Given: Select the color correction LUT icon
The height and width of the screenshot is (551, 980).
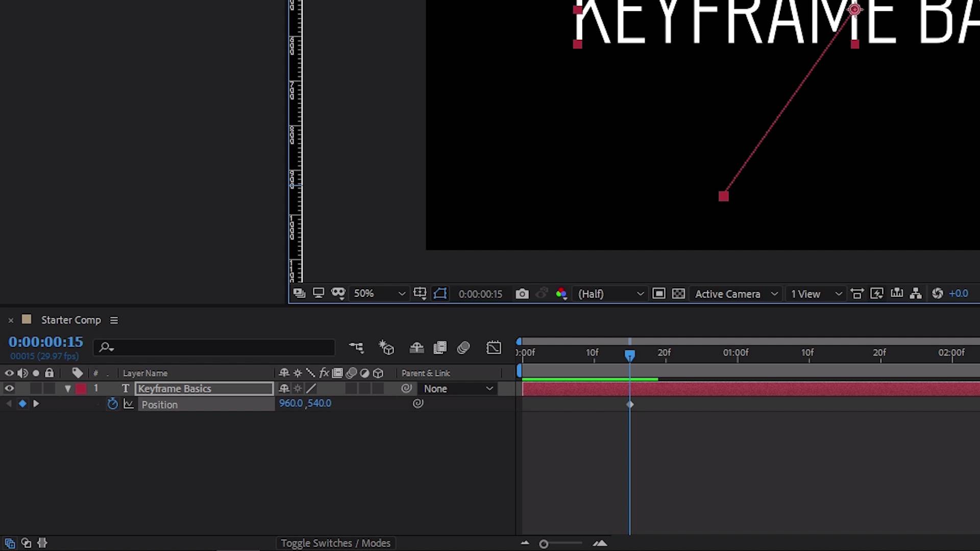Looking at the screenshot, I should click(x=560, y=293).
